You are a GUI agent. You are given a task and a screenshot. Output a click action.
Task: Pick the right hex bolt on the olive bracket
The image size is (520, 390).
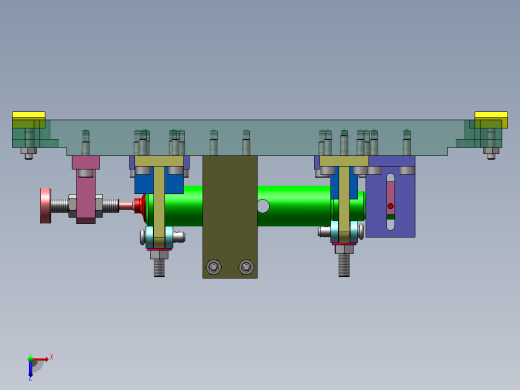(246, 267)
